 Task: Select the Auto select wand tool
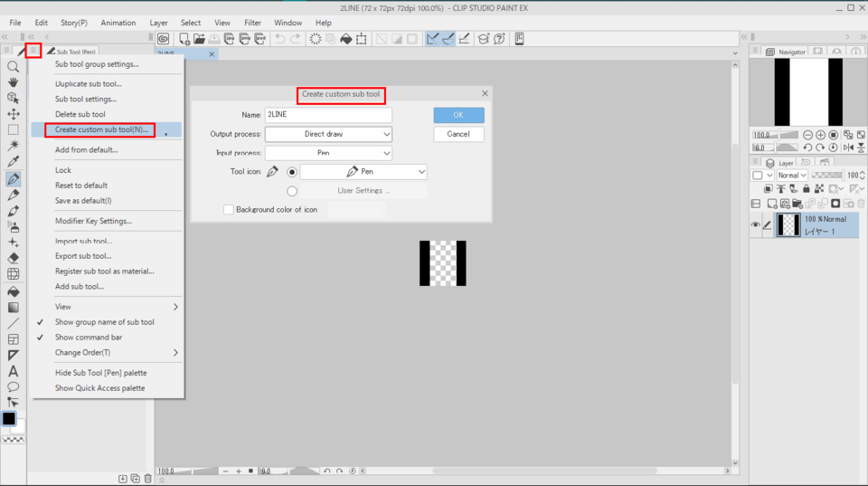pyautogui.click(x=14, y=145)
